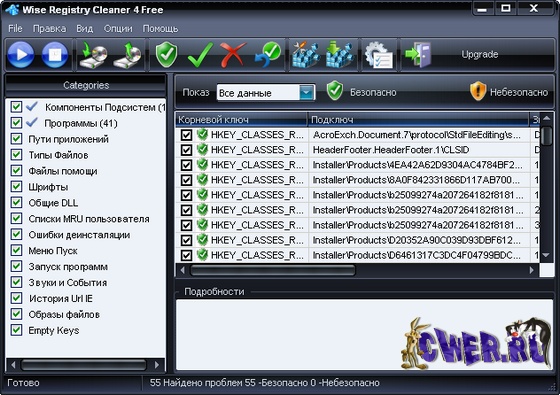Select the История Url IE category text
Screen dimensions: 560x395
click(x=61, y=298)
